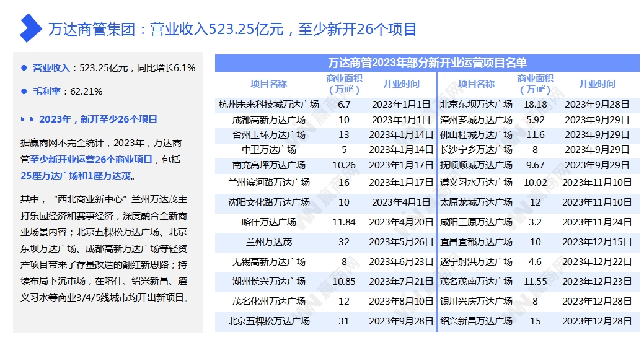Image resolution: width=644 pixels, height=343 pixels.
Task: Select 银川兴庆万达广场 cell
Action: [477, 301]
